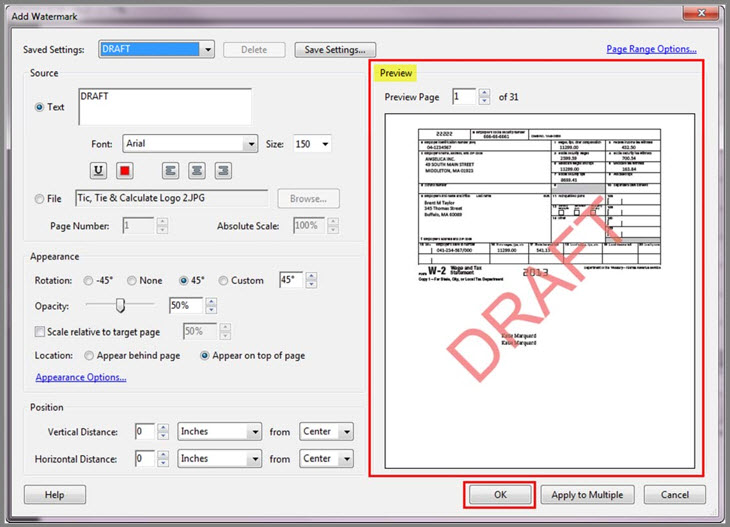
Task: Enable Scale relative to target page
Action: tap(40, 331)
